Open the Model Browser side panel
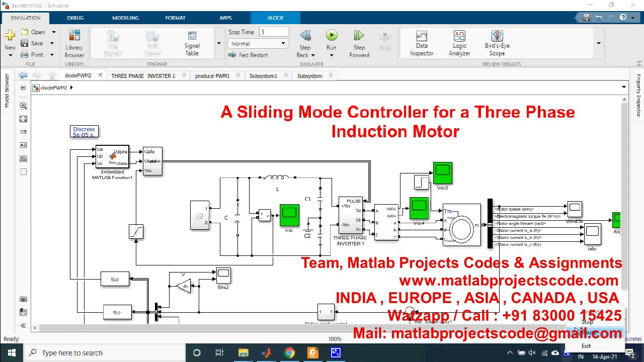644x362 pixels. 7,90
